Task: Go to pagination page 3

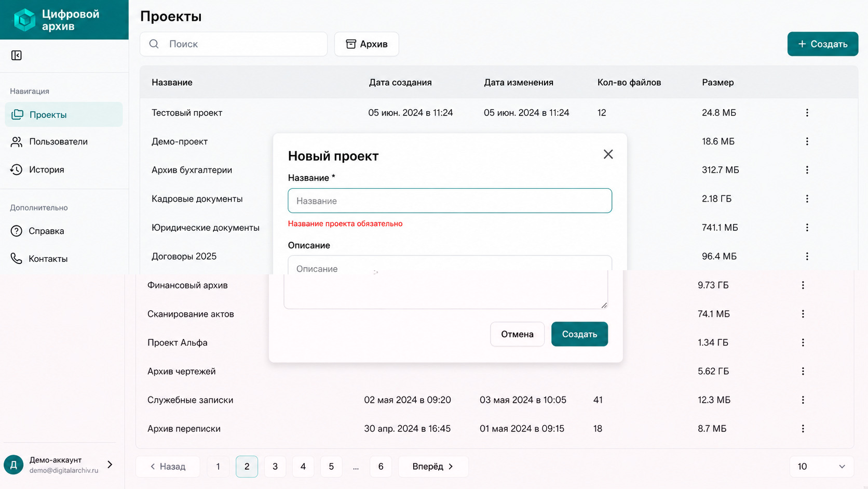Action: [x=275, y=467]
